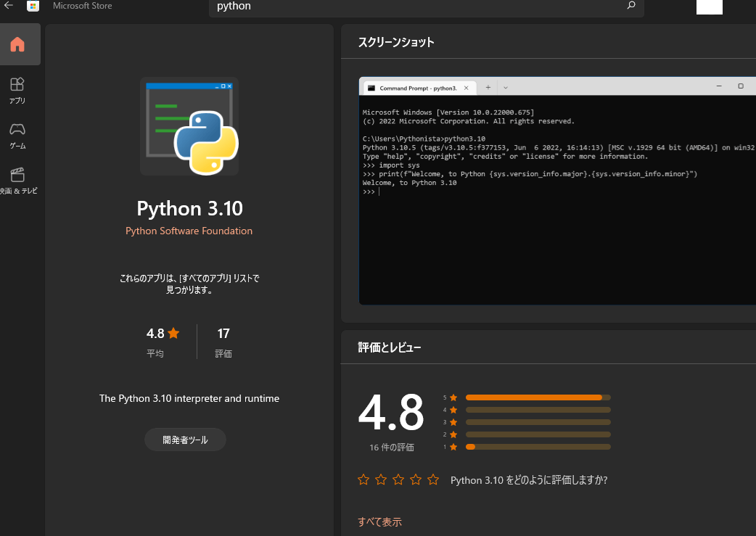Click the 5-star rating bar
756x536 pixels.
click(538, 397)
